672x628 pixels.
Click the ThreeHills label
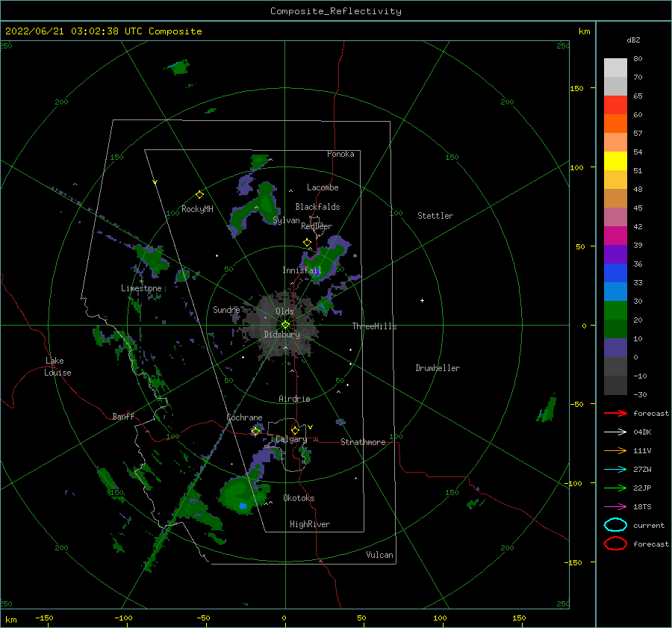(375, 326)
